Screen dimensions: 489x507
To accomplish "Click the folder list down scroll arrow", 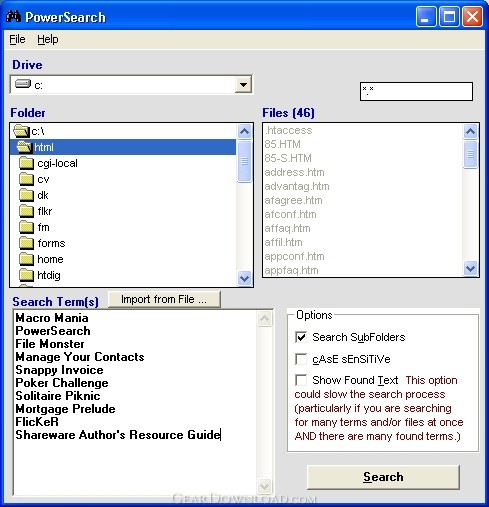I will [x=244, y=278].
